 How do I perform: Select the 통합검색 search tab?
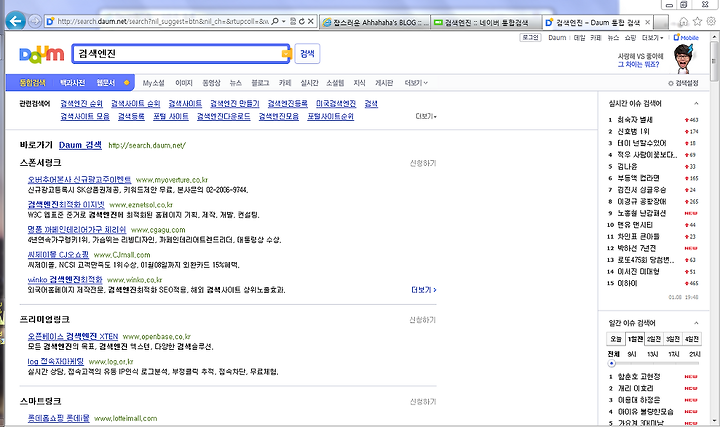pos(33,83)
